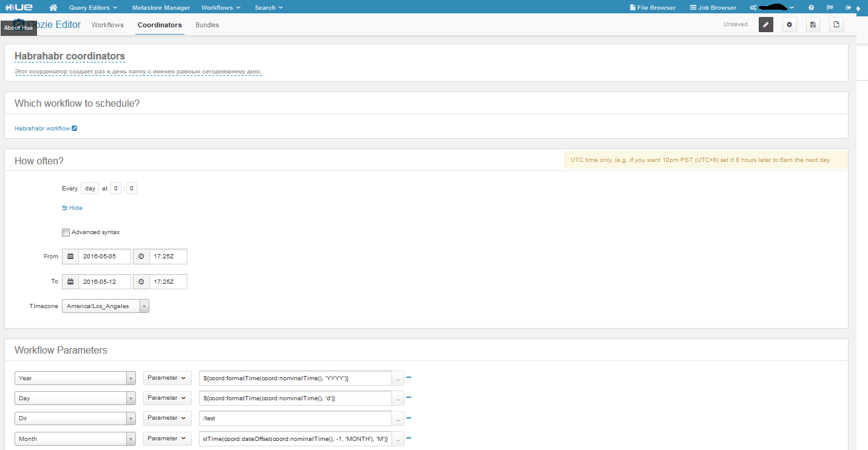The height and width of the screenshot is (450, 868).
Task: Enable the Advanced syntax checkbox
Action: [x=66, y=232]
